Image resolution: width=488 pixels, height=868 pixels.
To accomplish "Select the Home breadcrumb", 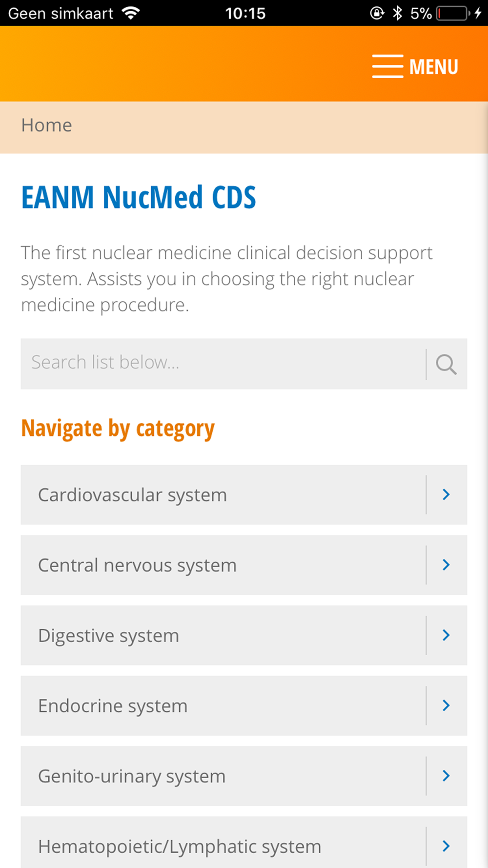I will 46,125.
